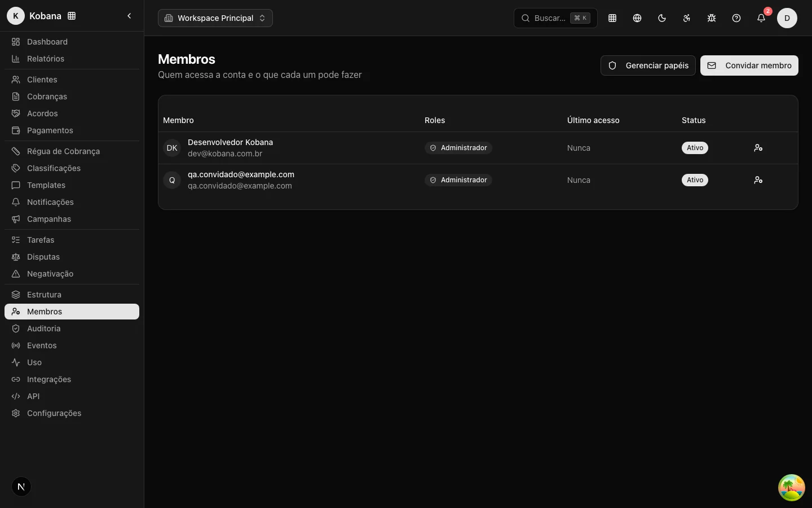Open accessibility options icon
Screen dimensions: 812x508
pos(687,18)
